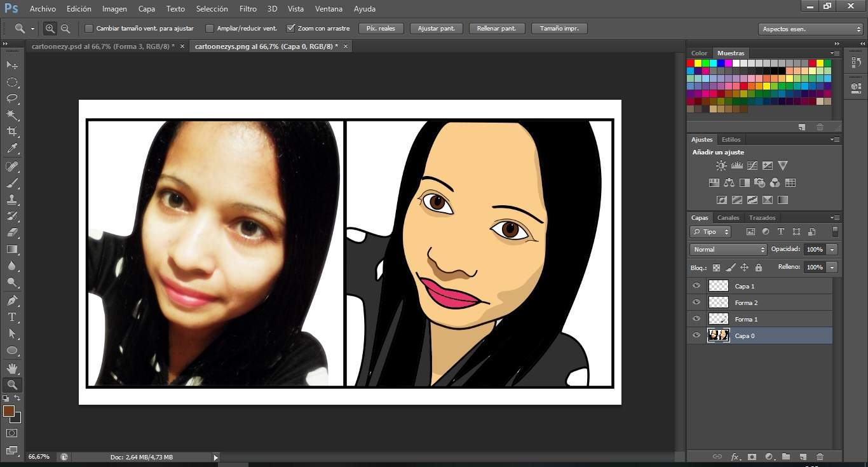Switch to the Canales tab
Screen dimensions: 868x467
[728, 218]
